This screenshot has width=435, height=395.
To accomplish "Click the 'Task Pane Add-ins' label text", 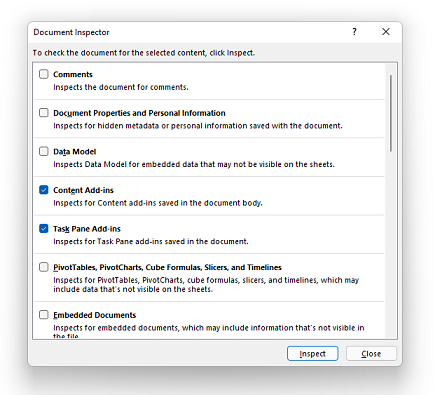I will (x=87, y=229).
